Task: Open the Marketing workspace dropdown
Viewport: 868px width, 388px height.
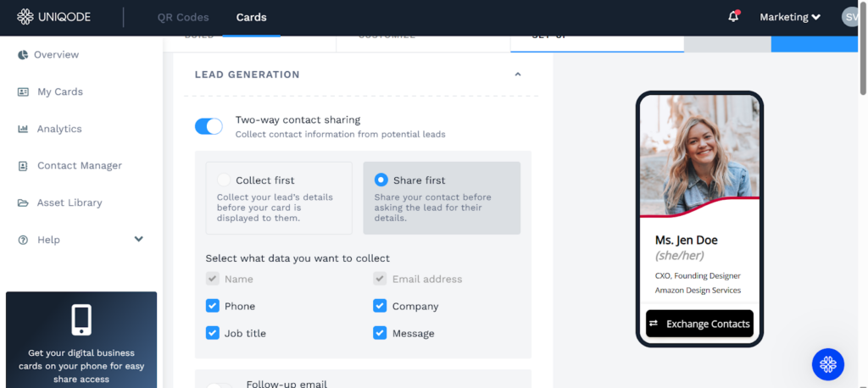Action: (790, 17)
